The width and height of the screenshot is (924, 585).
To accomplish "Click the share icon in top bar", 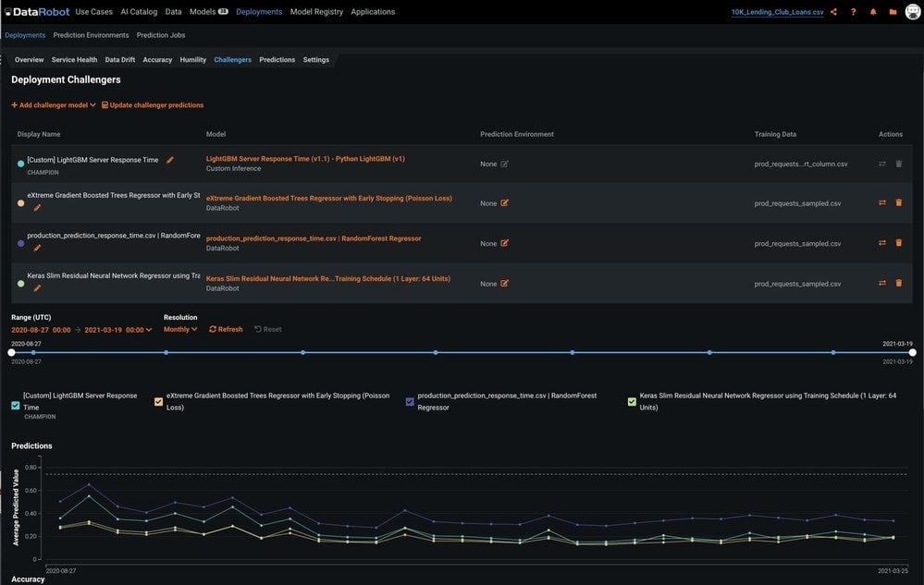I will 833,12.
